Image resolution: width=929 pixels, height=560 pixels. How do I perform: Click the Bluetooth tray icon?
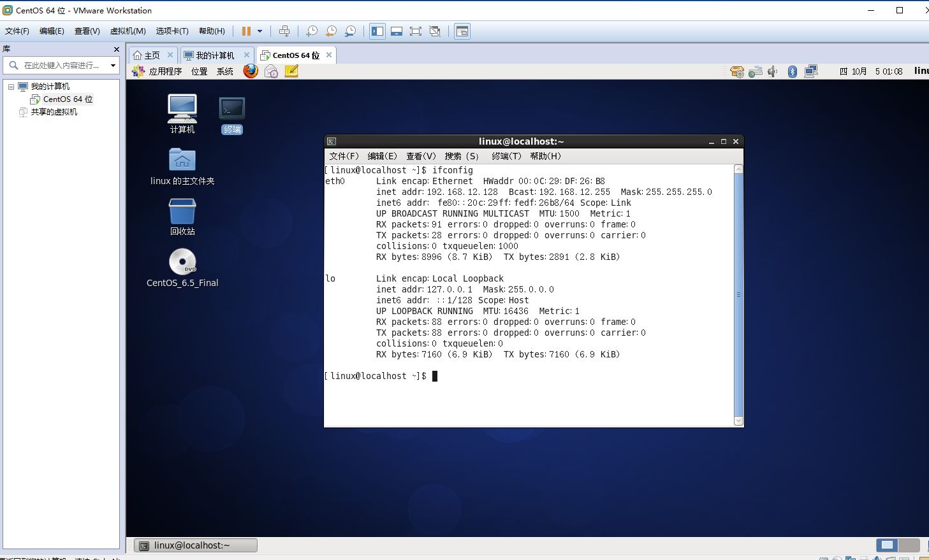click(x=793, y=71)
